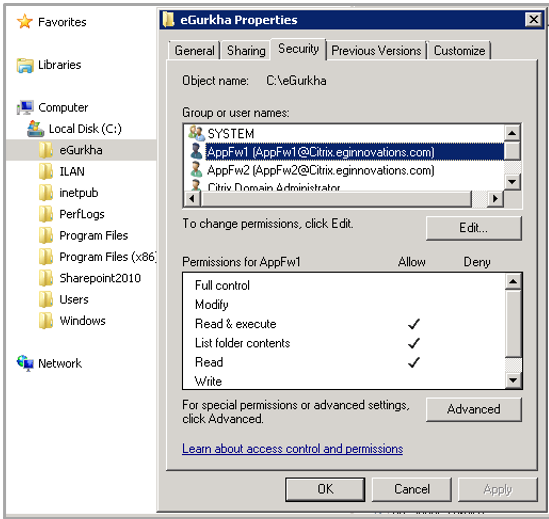Click the Edit... permissions button
Image resolution: width=549 pixels, height=519 pixels.
[x=474, y=228]
